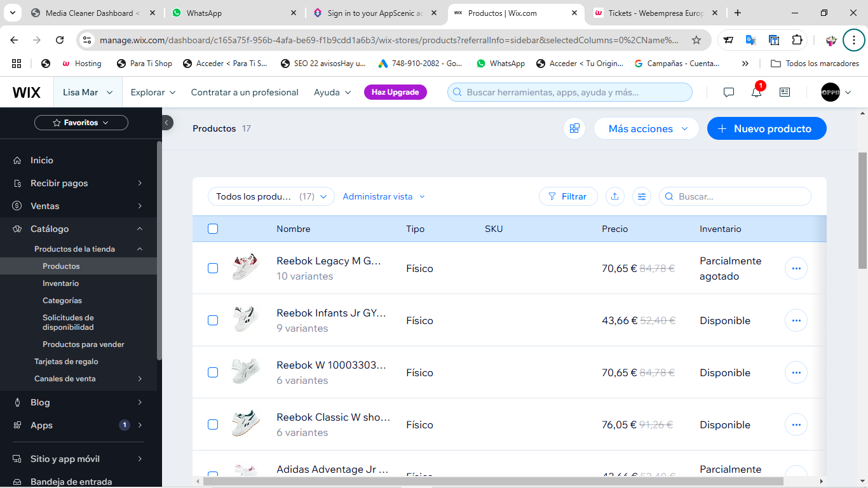Switch to the Media Cleaner Dashboard tab
Viewport: 868px width, 488px height.
[92, 13]
